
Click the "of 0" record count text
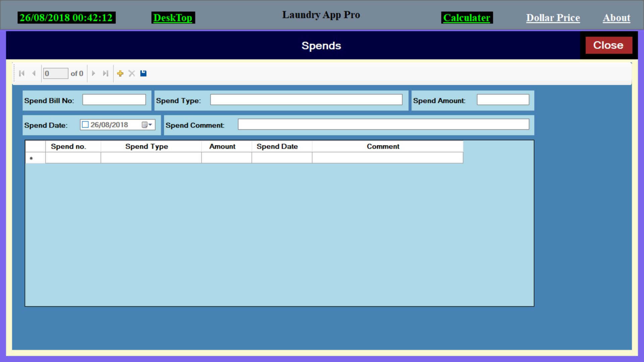[77, 73]
